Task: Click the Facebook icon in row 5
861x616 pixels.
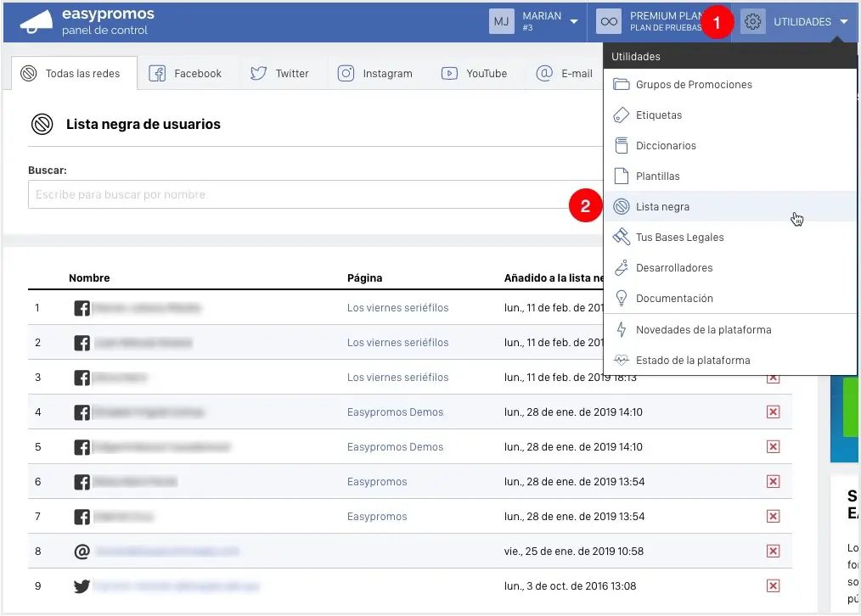Action: pyautogui.click(x=82, y=448)
